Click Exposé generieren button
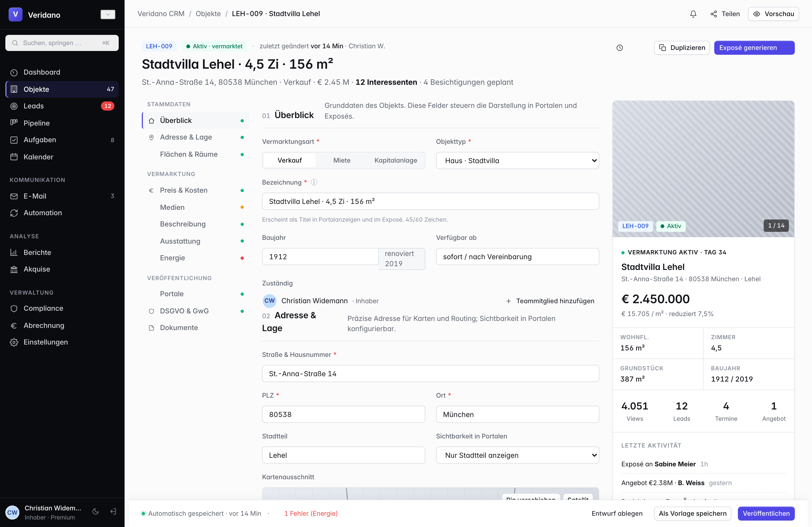812x527 pixels. (x=754, y=48)
